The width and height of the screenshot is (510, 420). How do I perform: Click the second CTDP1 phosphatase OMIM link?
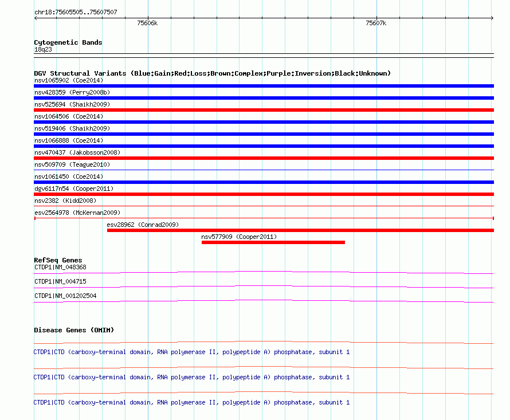tap(191, 378)
